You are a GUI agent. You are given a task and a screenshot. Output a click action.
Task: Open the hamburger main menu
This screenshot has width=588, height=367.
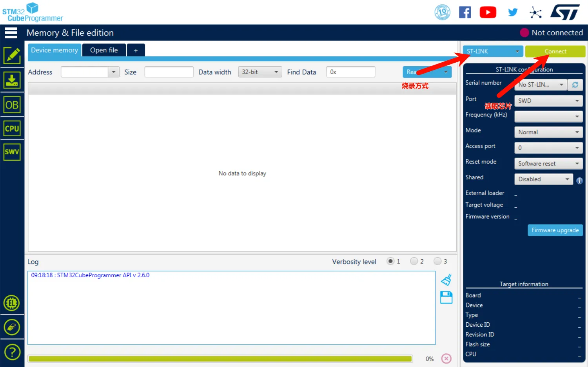[x=11, y=33]
